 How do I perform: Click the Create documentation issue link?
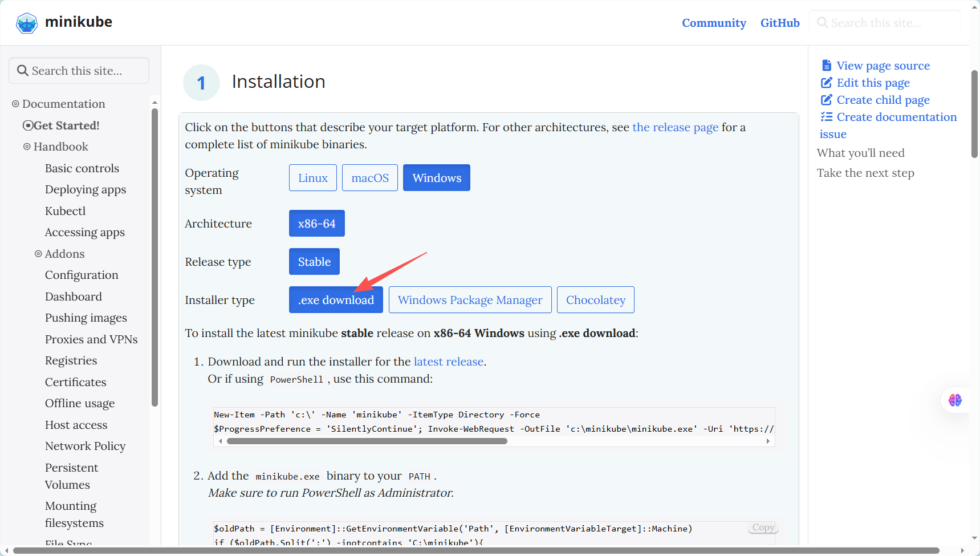pyautogui.click(x=897, y=117)
